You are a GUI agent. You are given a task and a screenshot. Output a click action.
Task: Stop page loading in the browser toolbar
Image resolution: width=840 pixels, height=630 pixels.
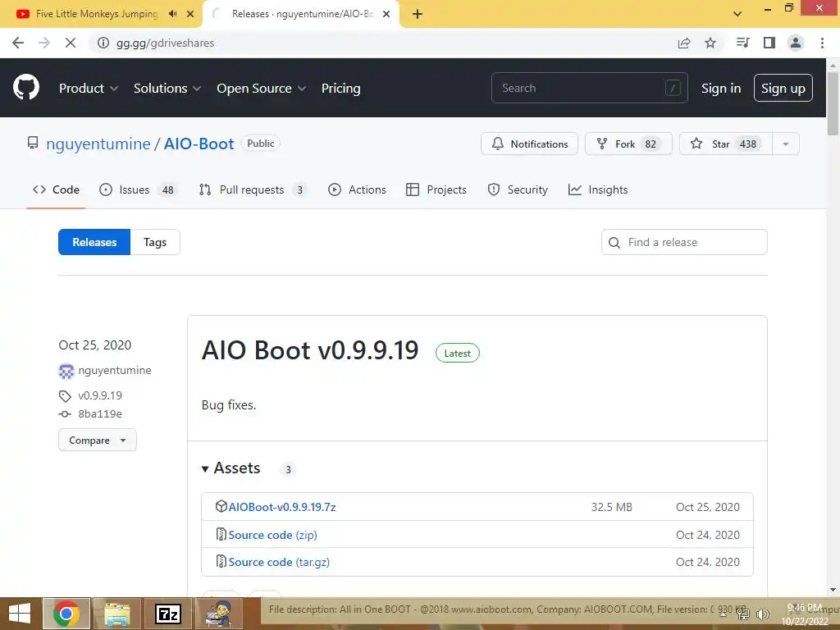coord(71,43)
